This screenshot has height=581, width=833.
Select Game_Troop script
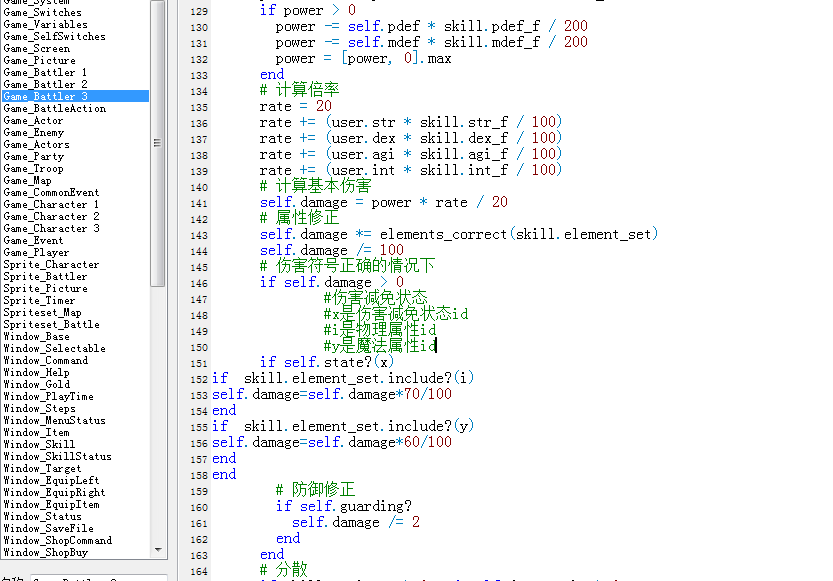click(33, 168)
